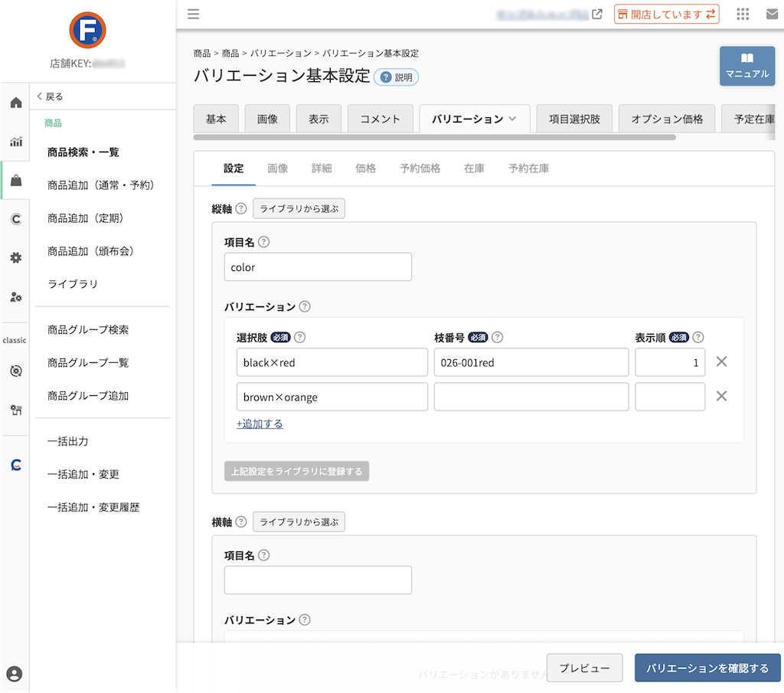Open ライブラリ menu item
Viewport: 784px width, 693px height.
[x=73, y=284]
